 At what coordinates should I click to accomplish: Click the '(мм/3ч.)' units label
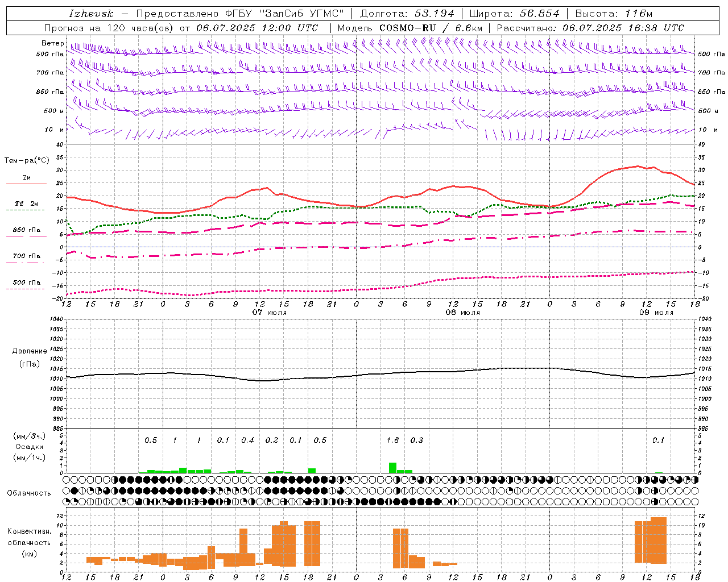pos(30,436)
